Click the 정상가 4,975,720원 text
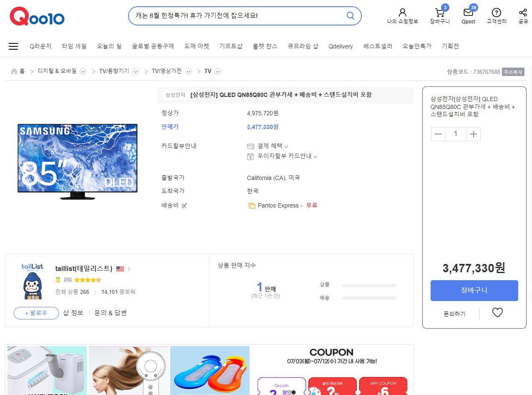This screenshot has width=532, height=395. point(262,113)
